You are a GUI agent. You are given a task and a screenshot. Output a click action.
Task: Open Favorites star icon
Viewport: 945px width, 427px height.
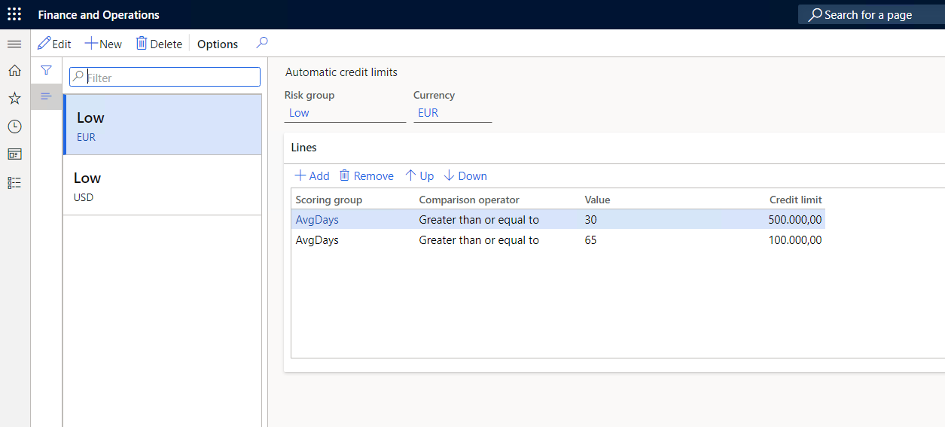pos(14,98)
